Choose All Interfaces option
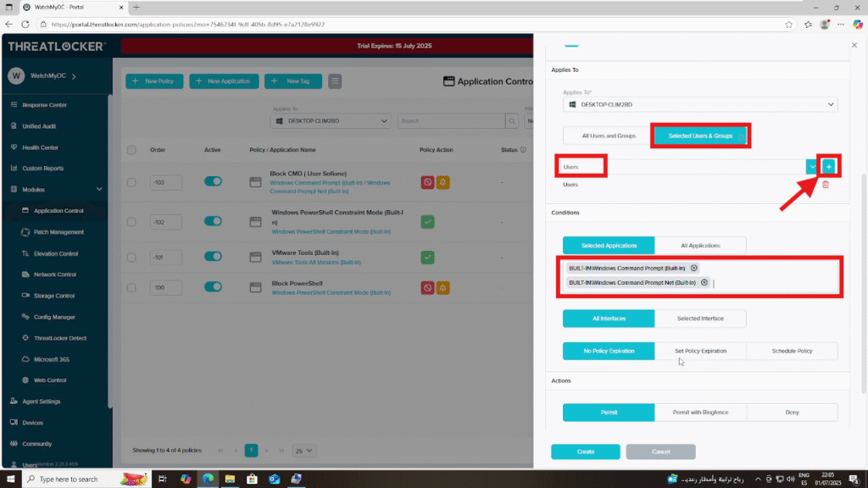Viewport: 868px width, 488px height. pos(609,319)
